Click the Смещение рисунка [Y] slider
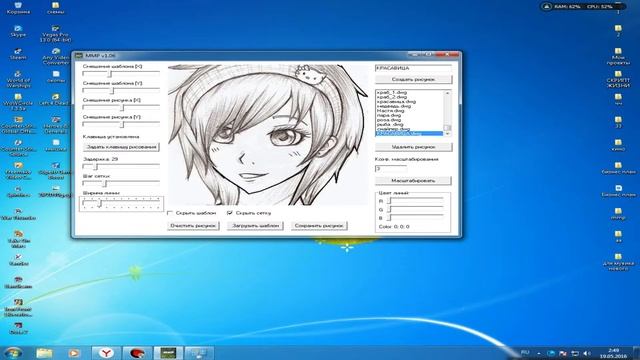Image resolution: width=640 pixels, height=360 pixels. pos(121,124)
